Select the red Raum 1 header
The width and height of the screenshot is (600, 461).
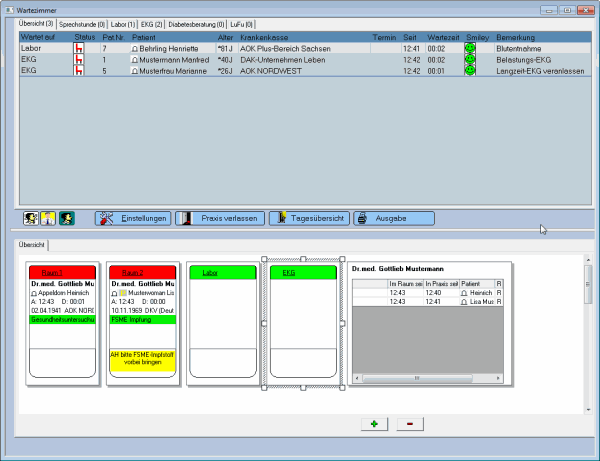point(61,272)
